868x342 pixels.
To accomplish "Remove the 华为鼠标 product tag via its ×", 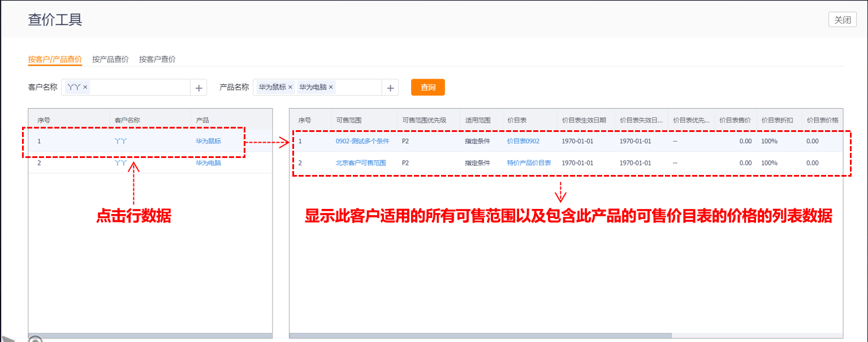I will pyautogui.click(x=290, y=87).
